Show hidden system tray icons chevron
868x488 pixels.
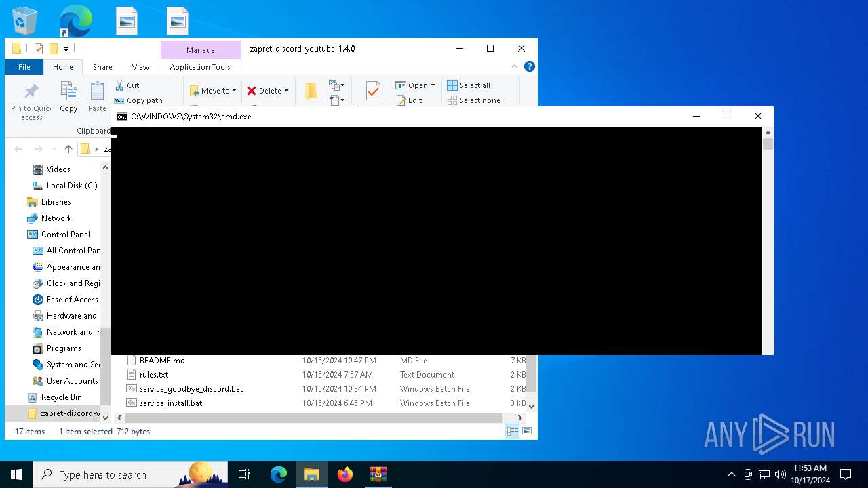click(732, 474)
